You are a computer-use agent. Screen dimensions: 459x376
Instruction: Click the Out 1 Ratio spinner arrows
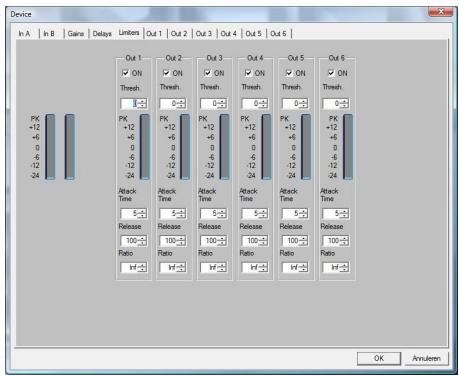[x=142, y=267]
